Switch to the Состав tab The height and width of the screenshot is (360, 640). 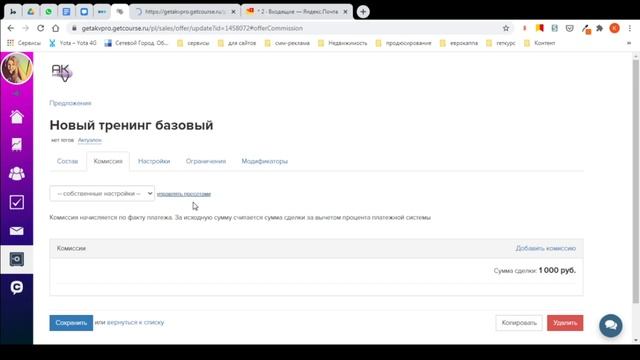coord(67,161)
